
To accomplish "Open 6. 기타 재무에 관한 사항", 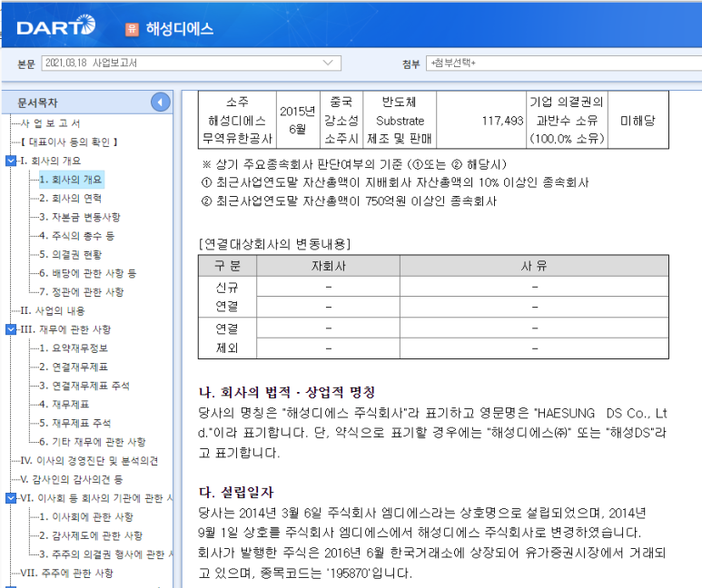I will pyautogui.click(x=93, y=442).
